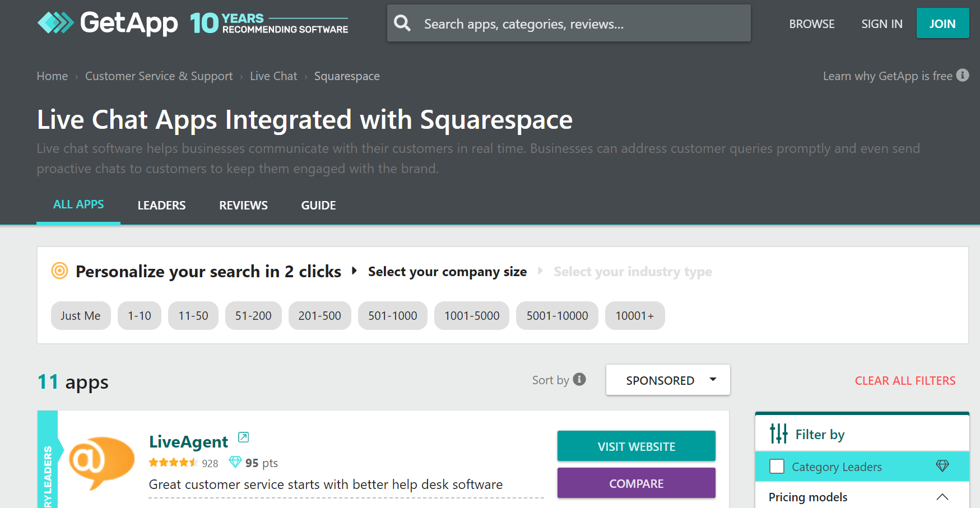Enable the Category Leaders checkbox
Viewport: 980px width, 508px height.
777,467
